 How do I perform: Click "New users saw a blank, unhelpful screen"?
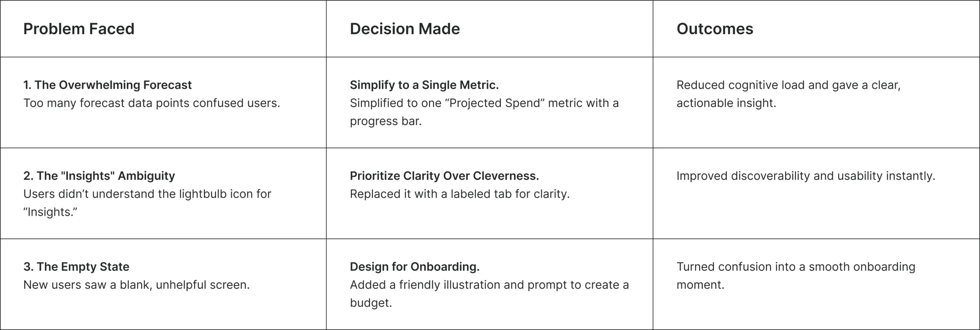[x=136, y=285]
